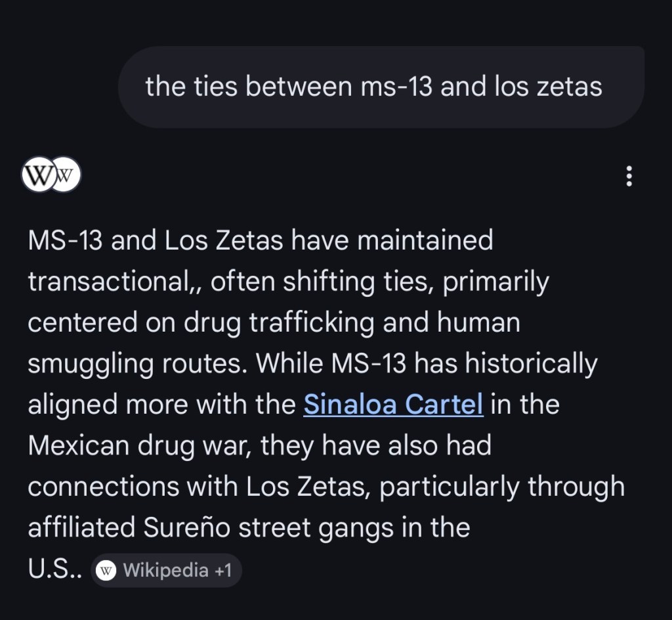
Task: Click the left Wikipedia source icon
Action: coord(36,175)
